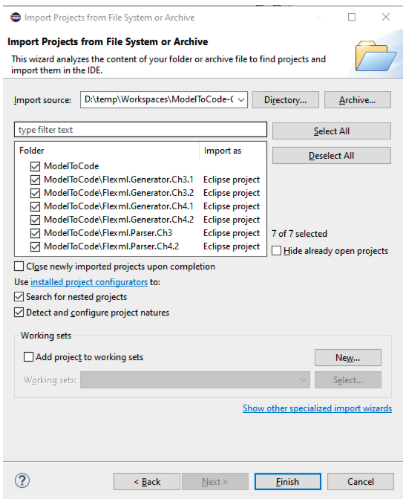Click the folder wizard banner icon
This screenshot has width=408, height=504.
click(375, 55)
